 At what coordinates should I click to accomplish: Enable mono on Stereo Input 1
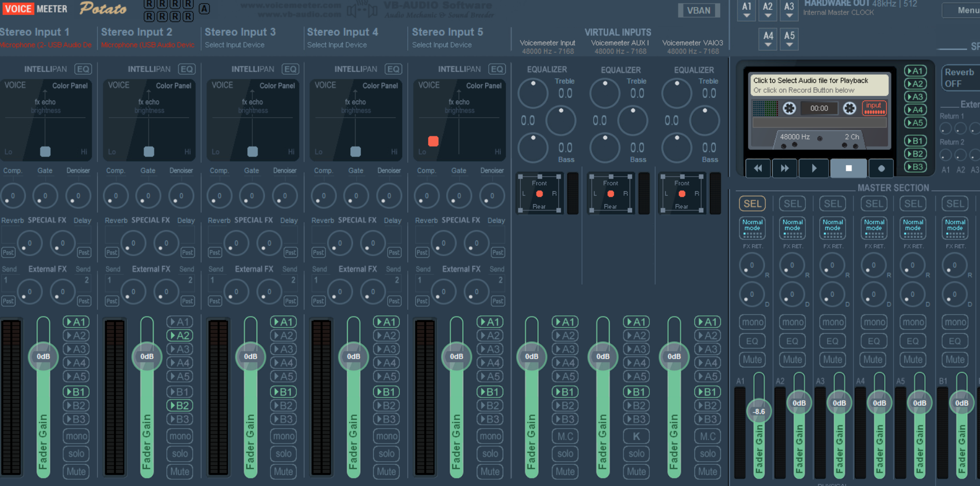(x=76, y=436)
